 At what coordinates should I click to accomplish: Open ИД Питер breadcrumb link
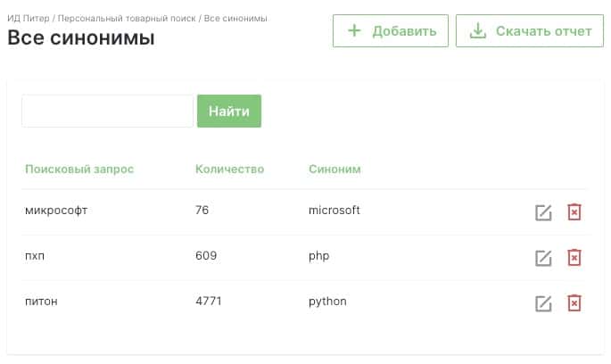[x=29, y=19]
